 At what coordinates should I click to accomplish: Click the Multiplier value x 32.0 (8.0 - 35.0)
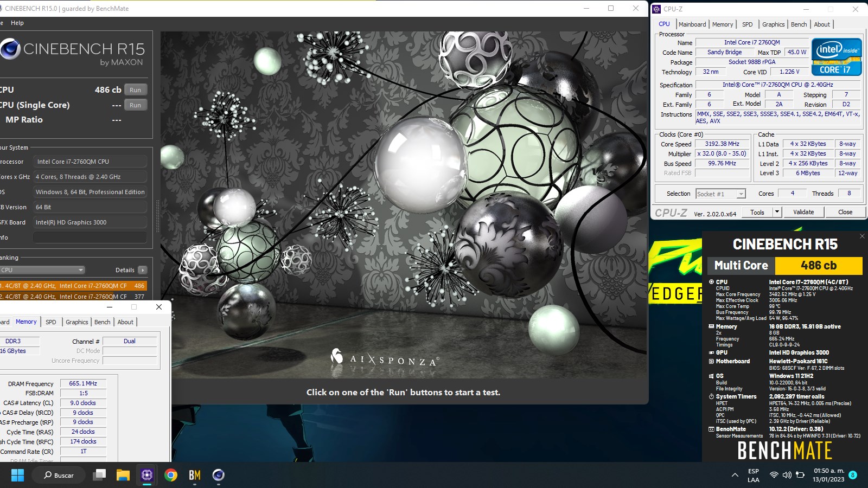tap(722, 153)
